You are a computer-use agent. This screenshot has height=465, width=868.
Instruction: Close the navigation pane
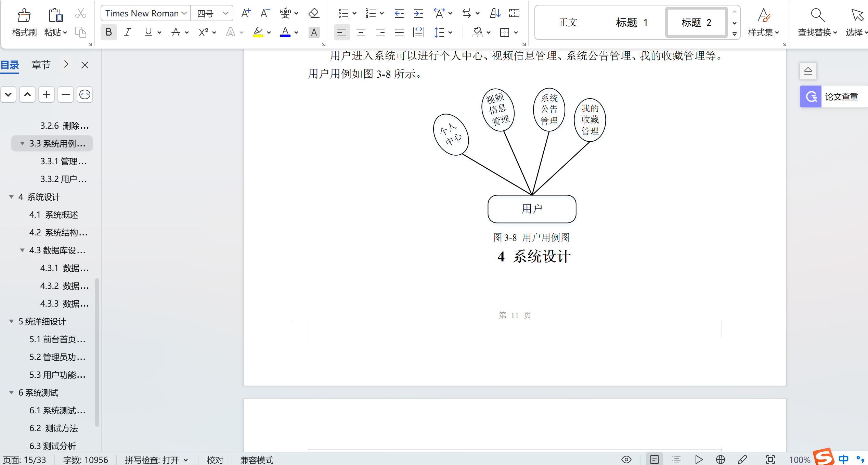coord(85,65)
